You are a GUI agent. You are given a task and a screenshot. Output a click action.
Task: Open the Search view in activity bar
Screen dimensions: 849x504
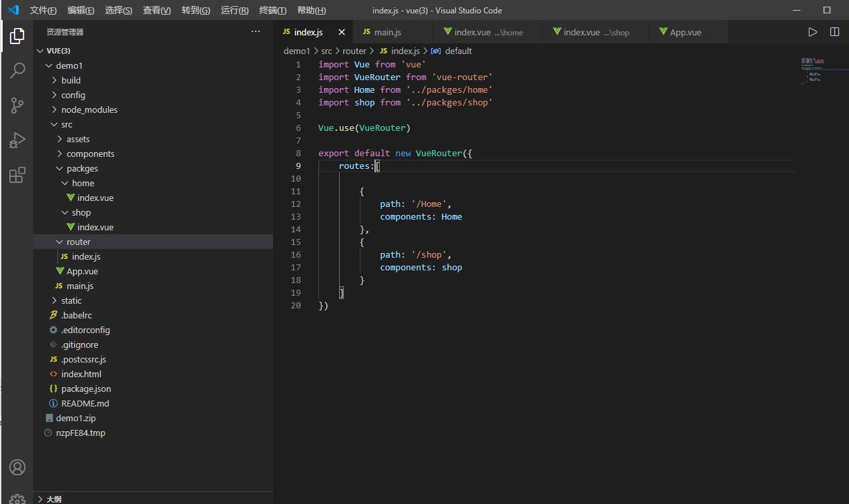pyautogui.click(x=17, y=71)
